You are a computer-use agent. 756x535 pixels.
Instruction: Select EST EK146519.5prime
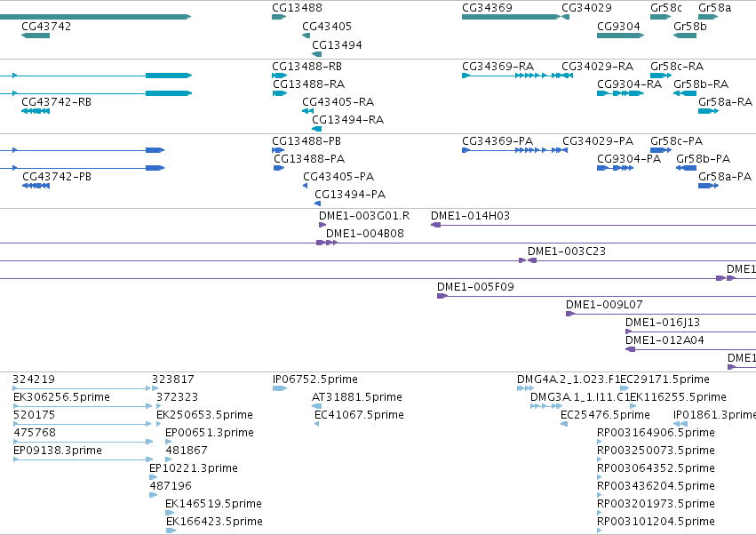click(213, 504)
